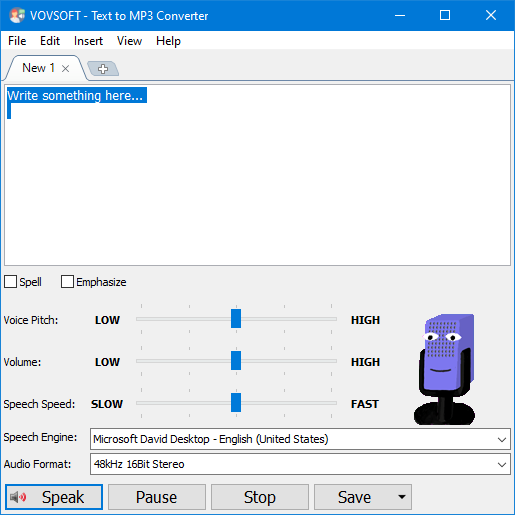Open the Insert menu
This screenshot has width=515, height=515.
[88, 41]
